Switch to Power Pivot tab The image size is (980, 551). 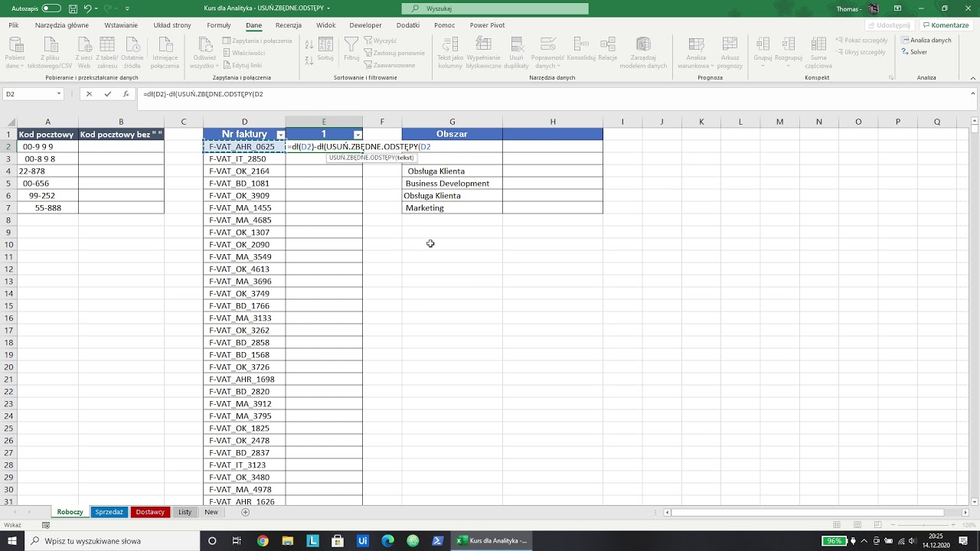tap(487, 25)
